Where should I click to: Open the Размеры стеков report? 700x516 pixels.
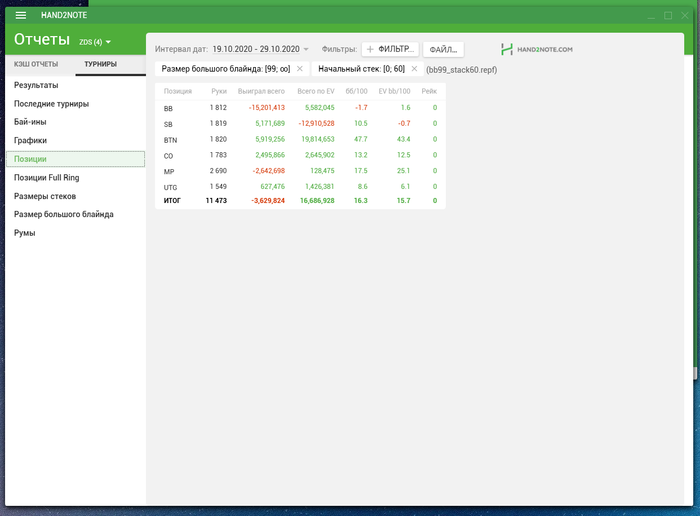(x=75, y=196)
